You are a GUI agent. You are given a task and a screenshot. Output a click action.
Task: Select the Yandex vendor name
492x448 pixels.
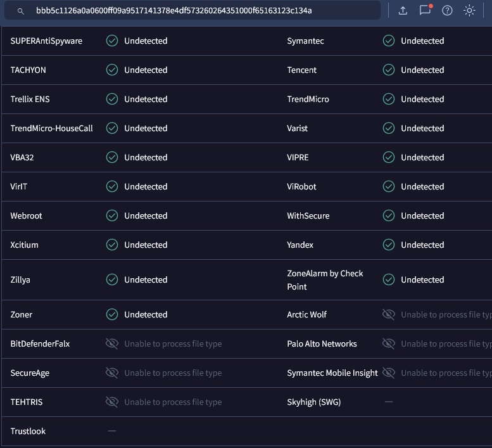coord(300,245)
